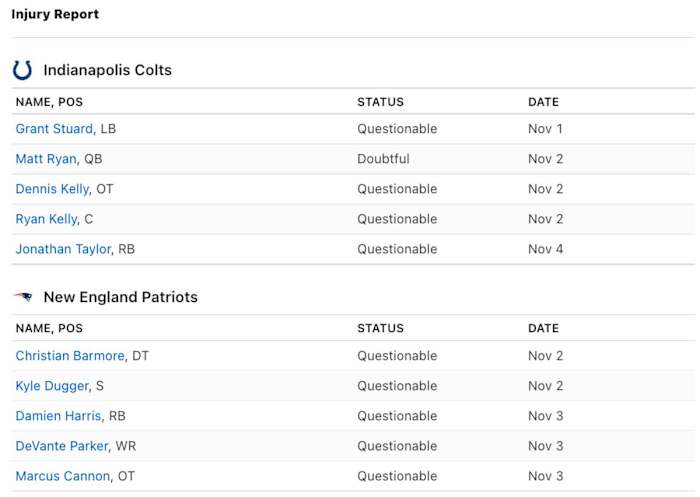Click the Patriots table STATUS column header
Viewport: 700px width, 497px height.
point(380,328)
